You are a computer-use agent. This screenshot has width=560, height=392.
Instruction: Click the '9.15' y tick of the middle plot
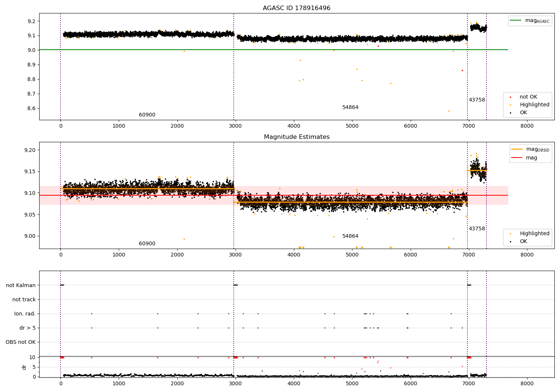[x=30, y=172]
